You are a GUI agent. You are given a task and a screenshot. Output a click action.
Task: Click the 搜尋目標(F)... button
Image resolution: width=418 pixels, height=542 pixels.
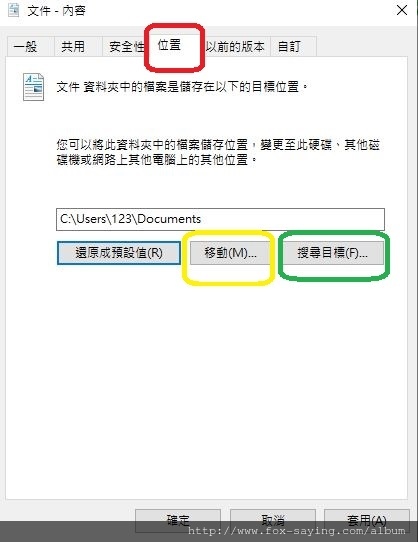(332, 253)
